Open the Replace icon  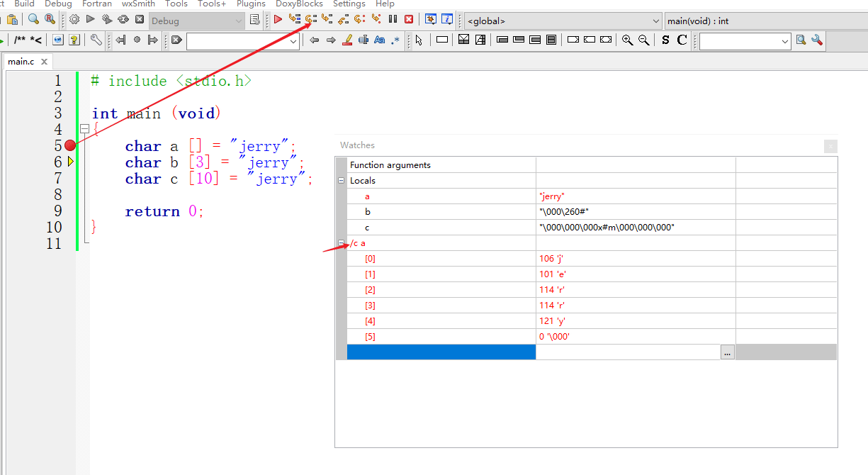click(50, 20)
